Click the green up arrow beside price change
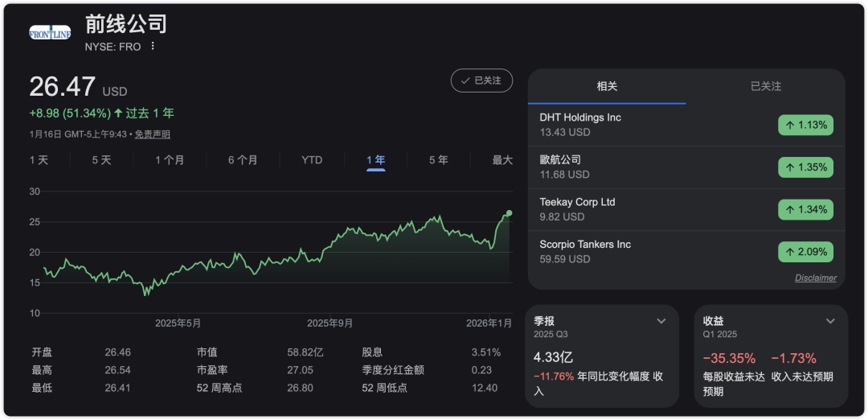Image resolution: width=868 pixels, height=420 pixels. [x=118, y=113]
